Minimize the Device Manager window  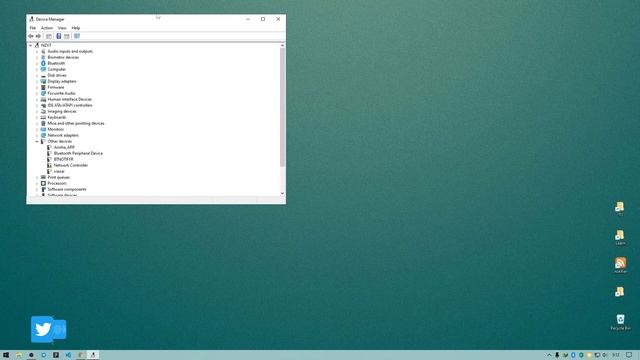(248, 19)
